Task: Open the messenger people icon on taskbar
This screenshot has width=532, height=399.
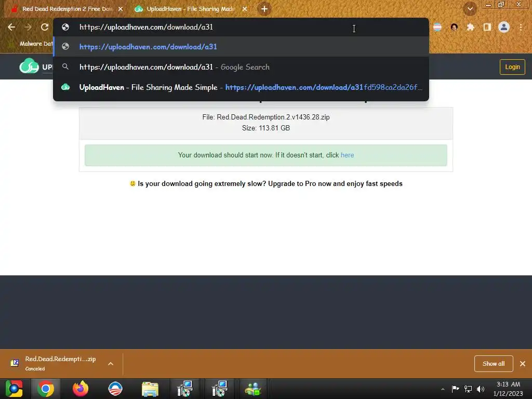Action: [x=253, y=389]
